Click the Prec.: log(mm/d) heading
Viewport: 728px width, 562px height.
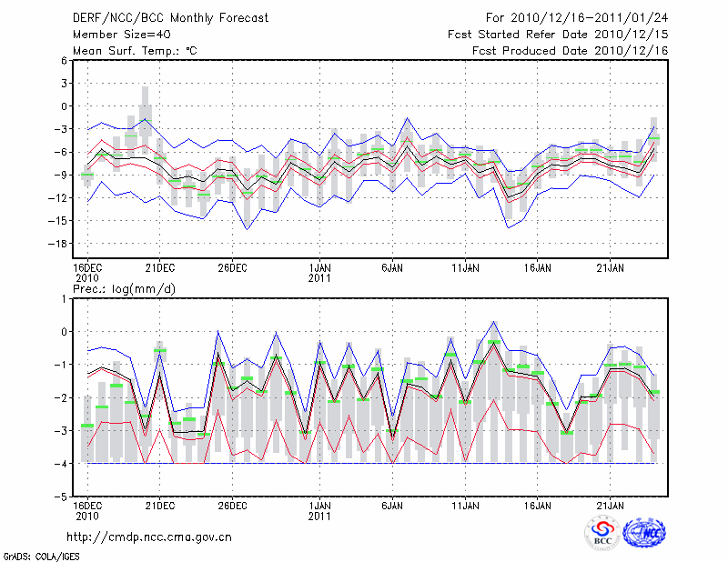(122, 288)
